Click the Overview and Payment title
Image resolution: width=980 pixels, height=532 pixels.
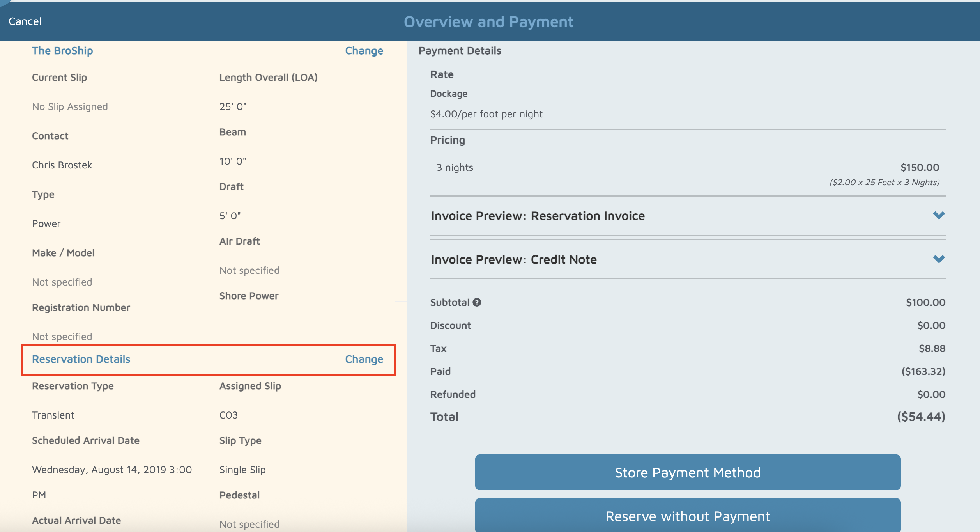tap(488, 22)
